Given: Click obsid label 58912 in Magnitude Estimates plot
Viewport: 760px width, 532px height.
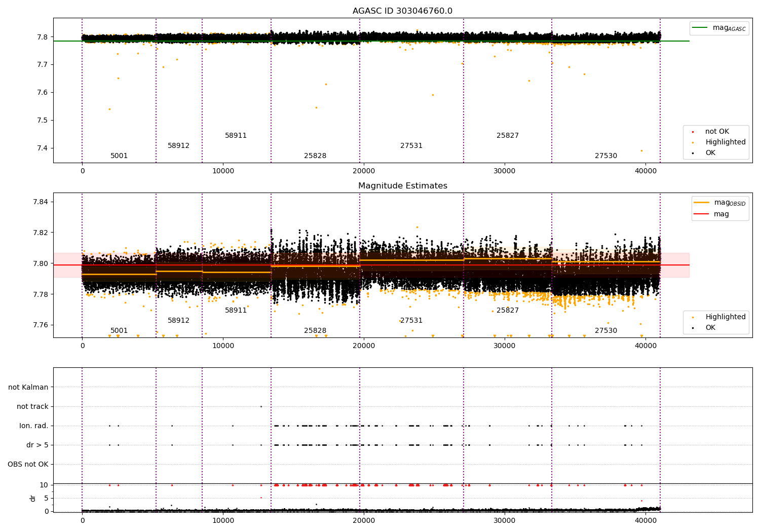Looking at the screenshot, I should point(178,321).
